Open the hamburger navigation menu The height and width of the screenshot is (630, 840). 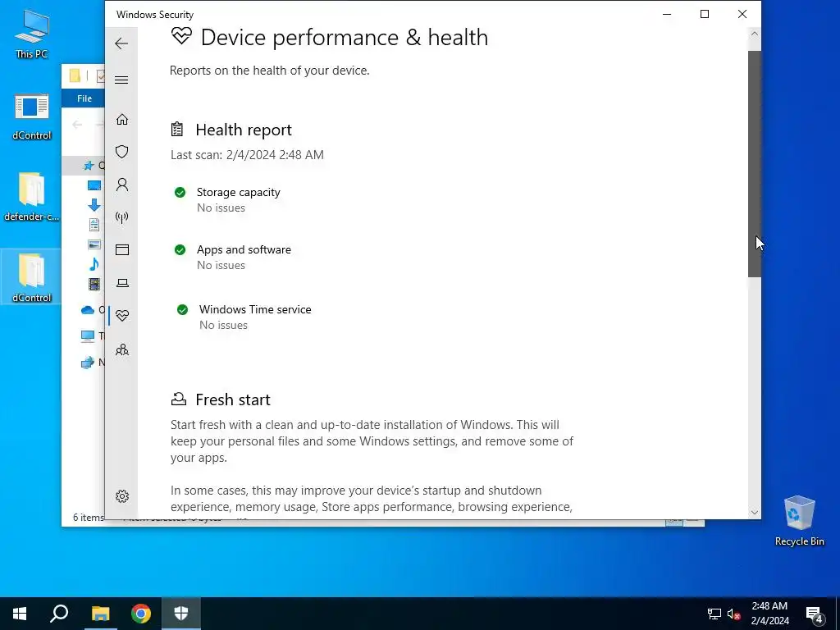click(121, 80)
